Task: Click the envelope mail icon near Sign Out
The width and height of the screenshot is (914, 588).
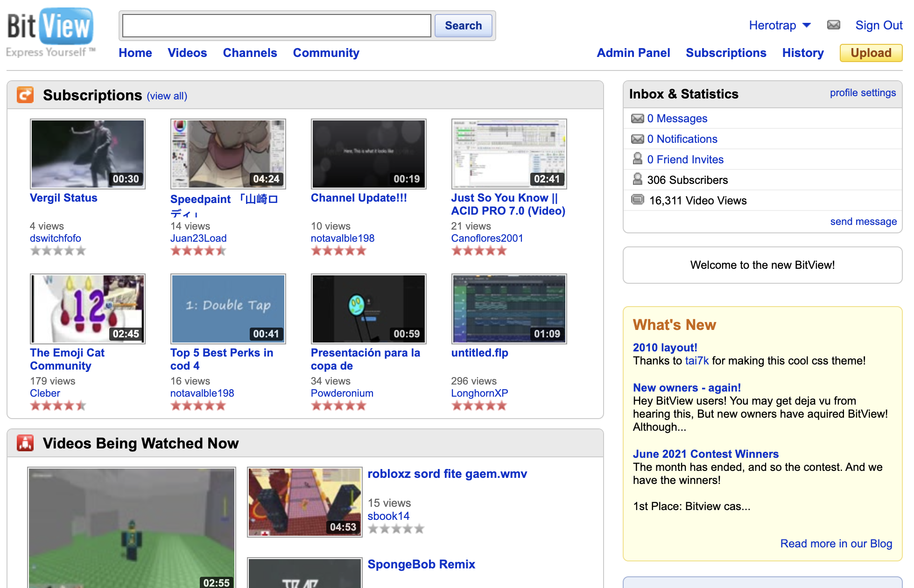Action: click(x=833, y=25)
